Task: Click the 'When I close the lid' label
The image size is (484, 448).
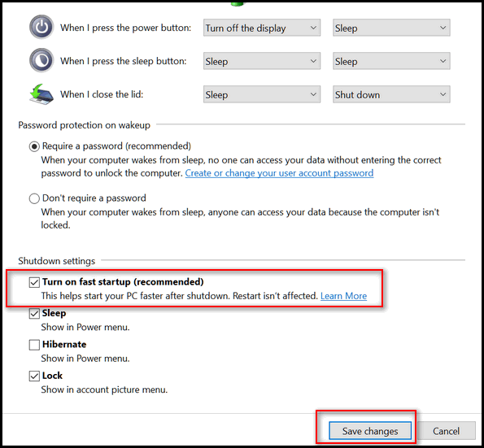Action: pyautogui.click(x=102, y=94)
